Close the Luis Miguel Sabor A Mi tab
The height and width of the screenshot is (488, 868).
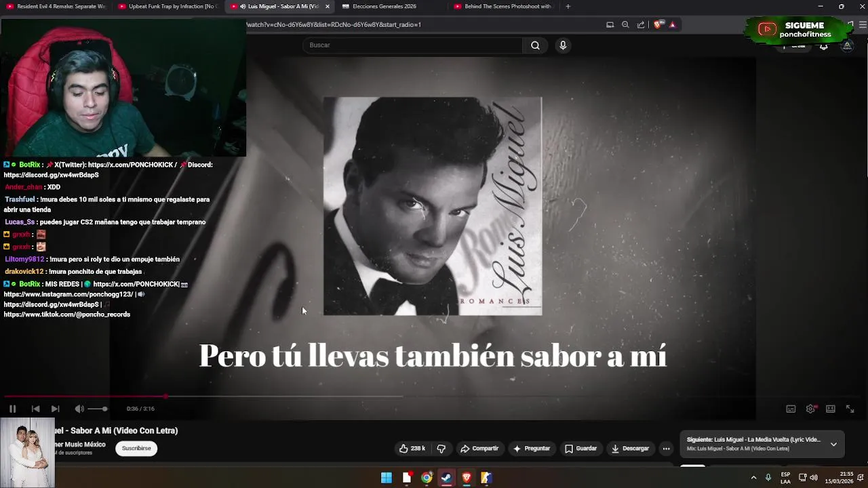point(328,6)
